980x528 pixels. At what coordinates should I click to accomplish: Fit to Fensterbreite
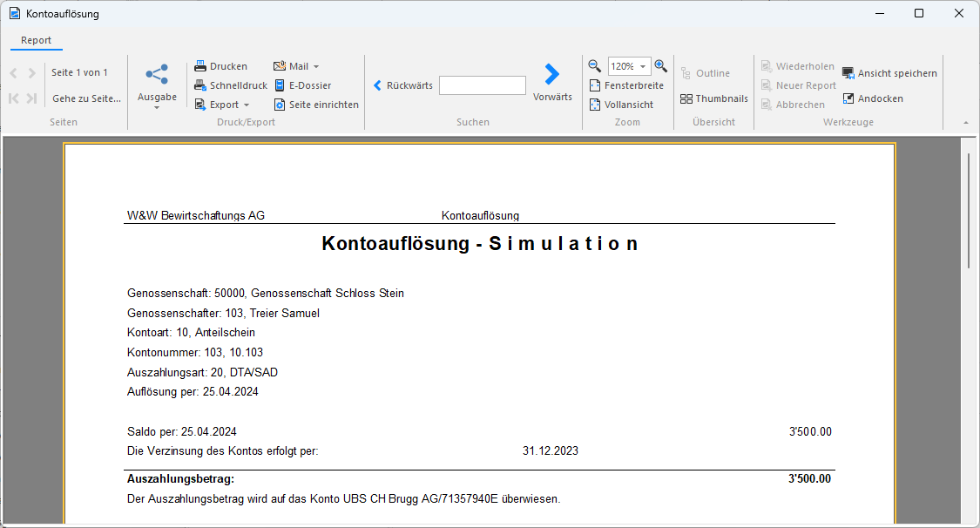627,85
